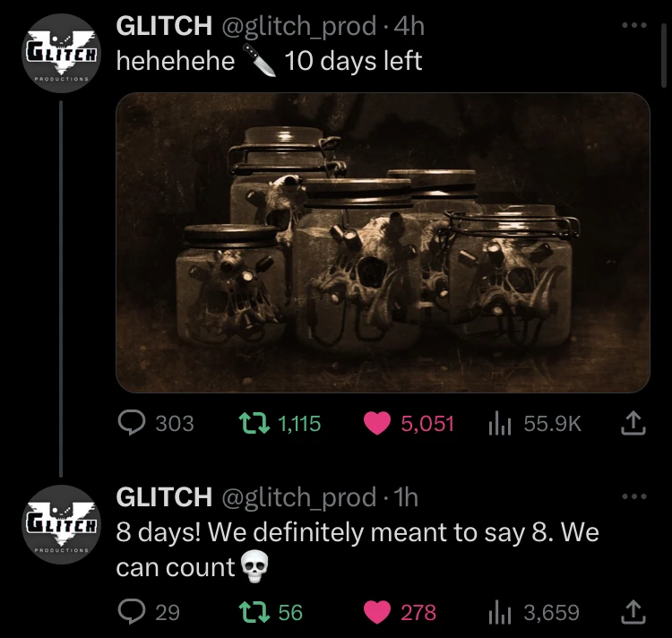Open more options on the second tweet
The width and height of the screenshot is (672, 638).
click(x=634, y=496)
